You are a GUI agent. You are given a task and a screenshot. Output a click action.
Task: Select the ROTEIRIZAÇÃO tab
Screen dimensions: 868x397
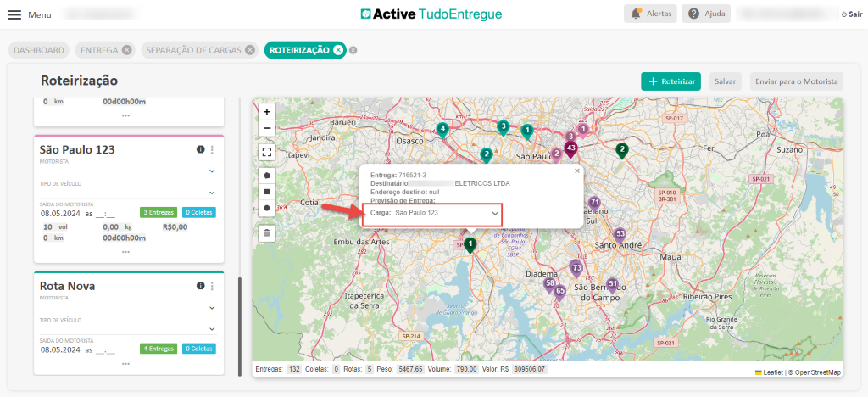(x=299, y=50)
